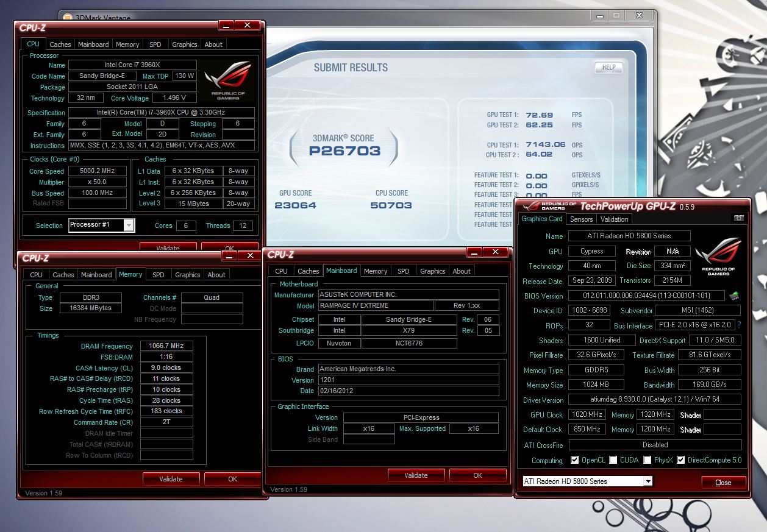Click the RAMPAGE IV EXTREME model field
The height and width of the screenshot is (532, 767).
376,306
